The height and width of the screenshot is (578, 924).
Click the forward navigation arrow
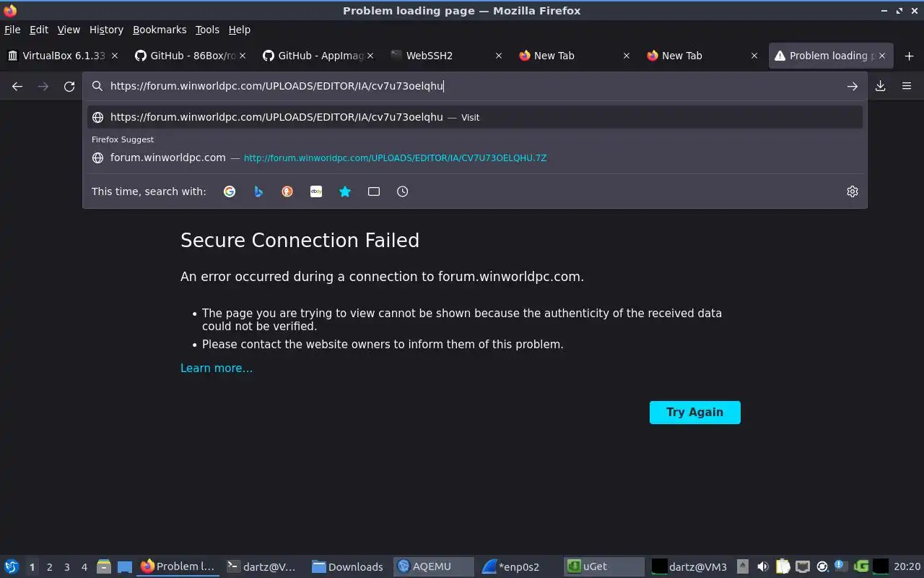click(43, 86)
